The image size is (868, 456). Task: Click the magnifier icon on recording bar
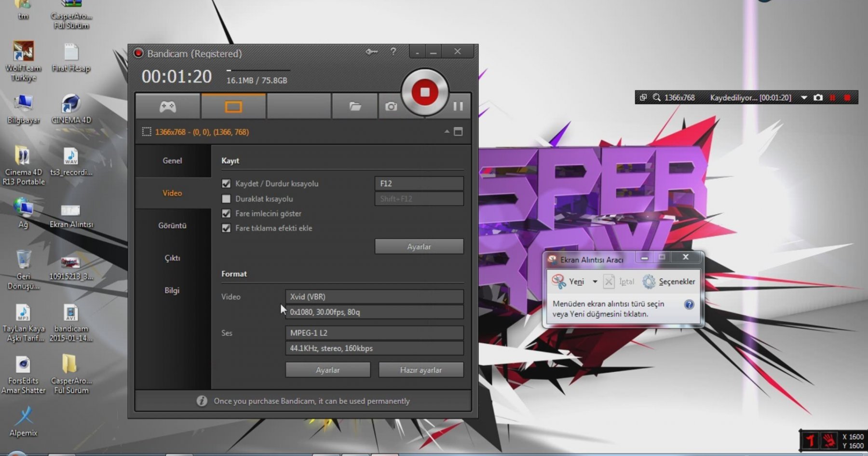[x=656, y=97]
